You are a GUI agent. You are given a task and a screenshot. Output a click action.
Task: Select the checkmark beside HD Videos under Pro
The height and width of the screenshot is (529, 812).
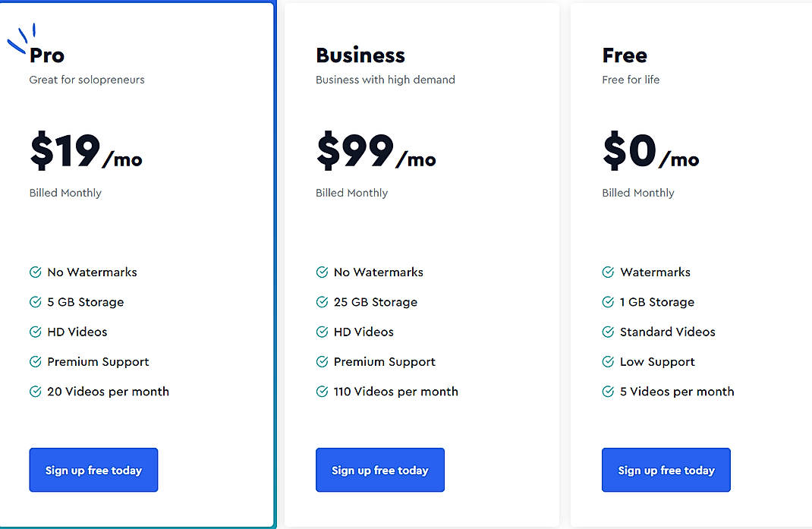click(35, 332)
